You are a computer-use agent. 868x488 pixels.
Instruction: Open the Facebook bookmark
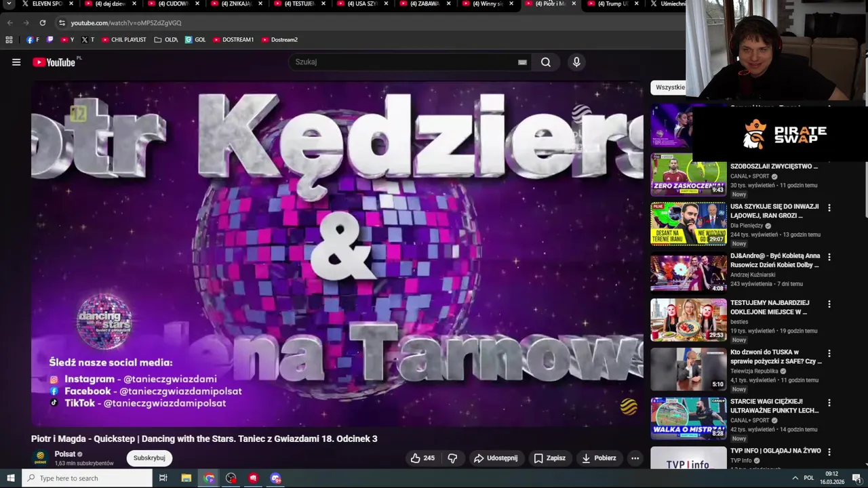pos(33,39)
